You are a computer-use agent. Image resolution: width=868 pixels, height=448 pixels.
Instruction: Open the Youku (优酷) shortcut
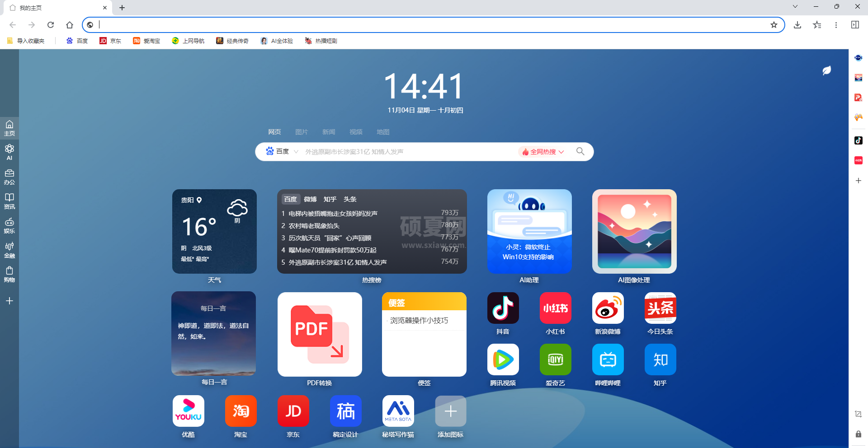188,411
